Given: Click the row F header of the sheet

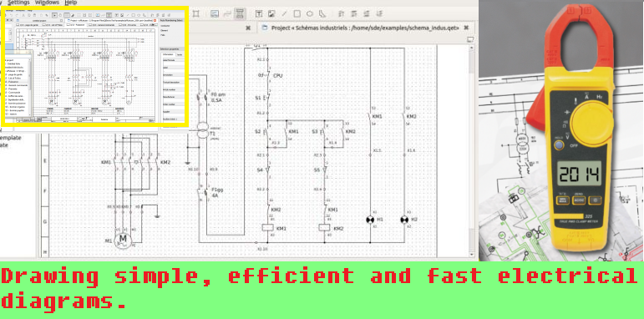Looking at the screenshot, I should [45, 191].
